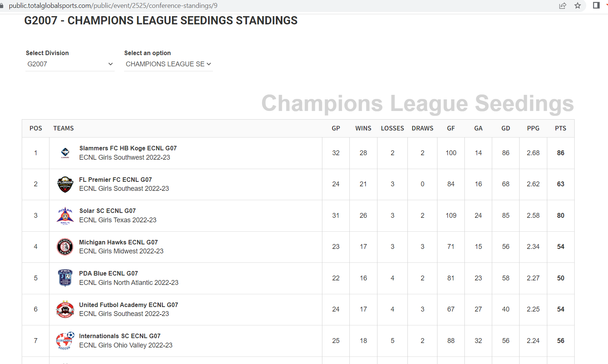Bookmark this page with the star icon
Viewport: 608px width, 364px height.
coord(578,6)
